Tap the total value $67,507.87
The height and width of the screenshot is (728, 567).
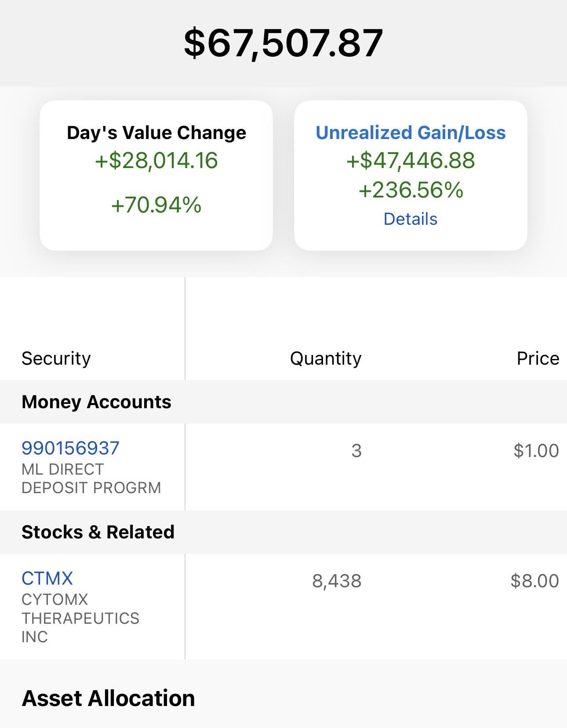click(x=283, y=43)
